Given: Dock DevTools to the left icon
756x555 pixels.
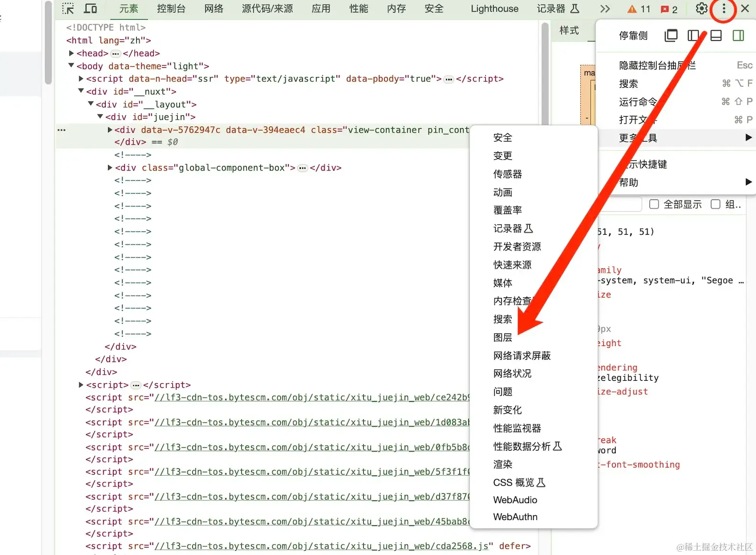Looking at the screenshot, I should [x=693, y=35].
